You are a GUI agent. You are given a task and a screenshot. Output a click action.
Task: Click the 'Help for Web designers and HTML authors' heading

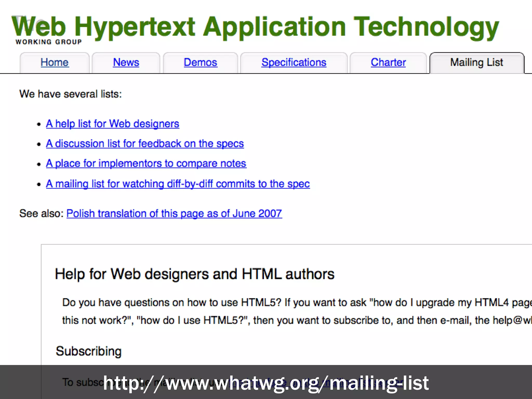coord(195,274)
